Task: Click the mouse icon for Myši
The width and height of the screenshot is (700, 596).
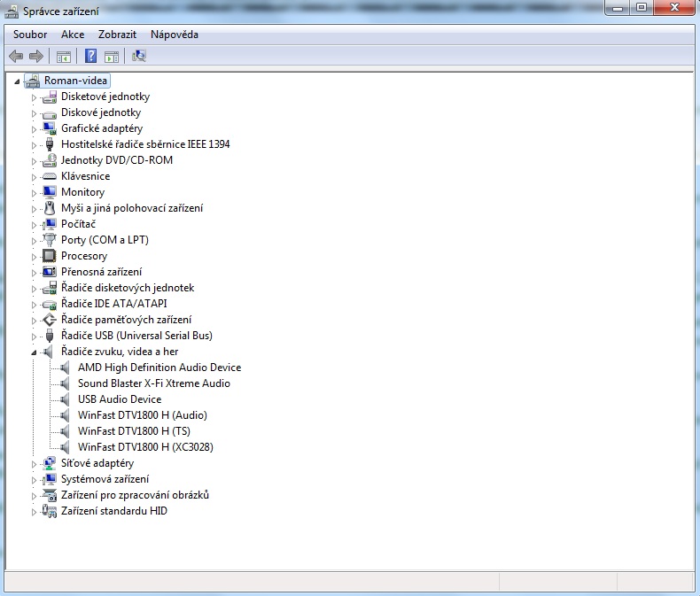Action: (50, 208)
